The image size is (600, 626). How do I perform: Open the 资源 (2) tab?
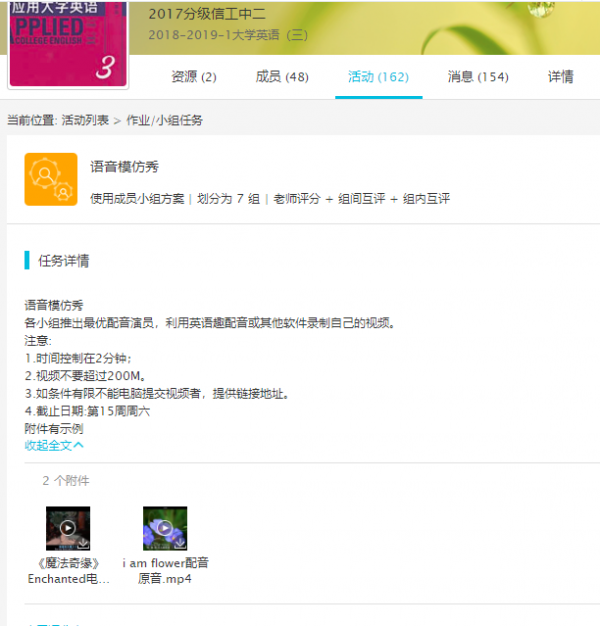pos(193,77)
